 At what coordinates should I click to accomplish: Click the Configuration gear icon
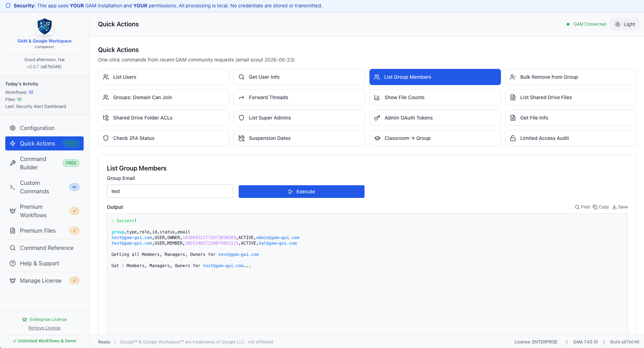[x=13, y=128]
